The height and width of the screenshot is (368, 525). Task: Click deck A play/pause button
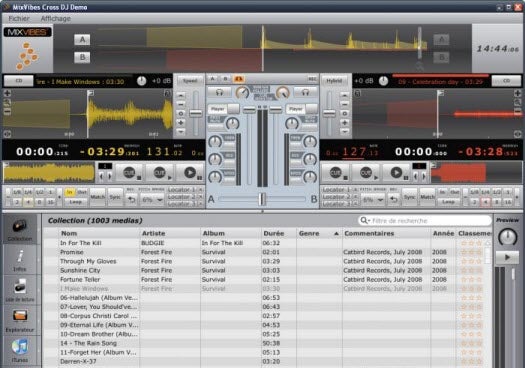tap(191, 173)
